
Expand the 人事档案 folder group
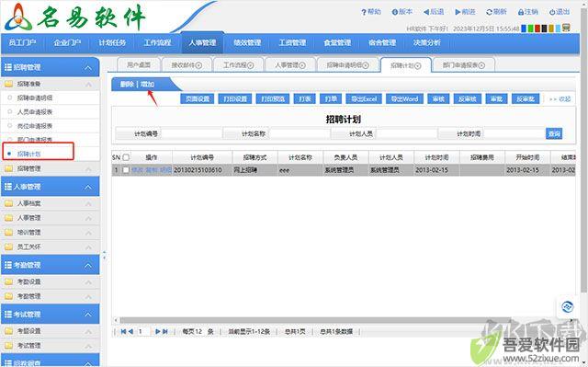point(88,204)
